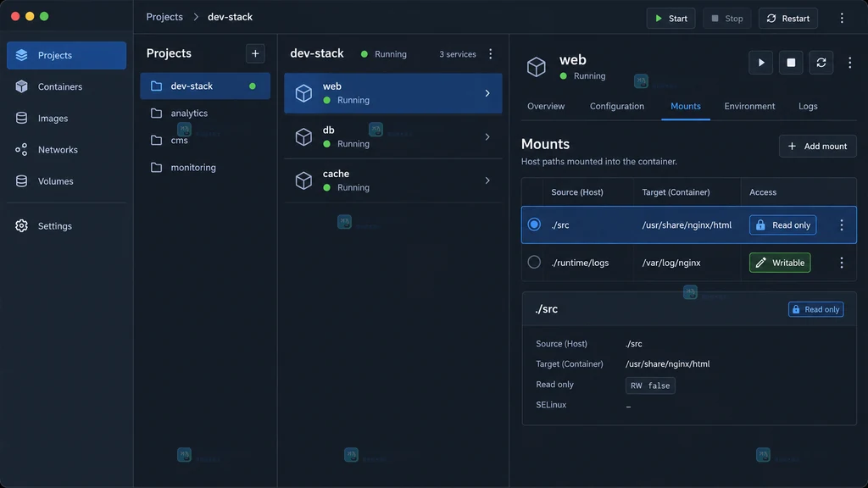This screenshot has height=488, width=868.
Task: Click the cache service cube icon
Action: click(x=303, y=180)
